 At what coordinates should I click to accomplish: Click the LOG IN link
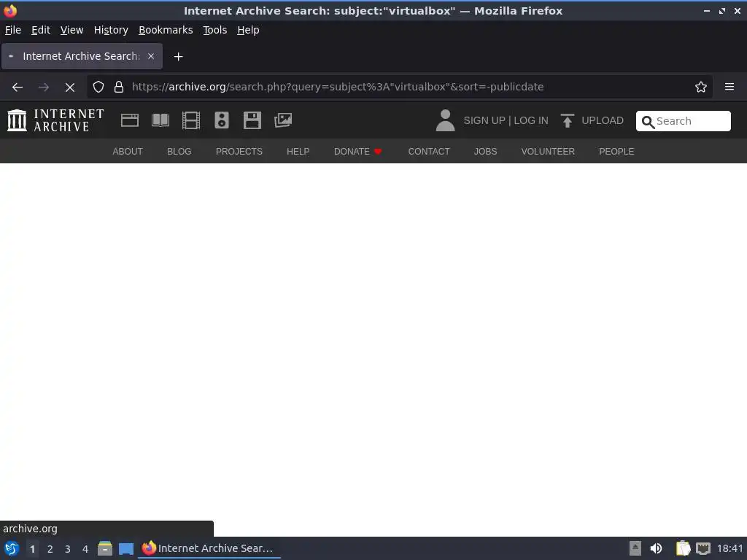(531, 120)
